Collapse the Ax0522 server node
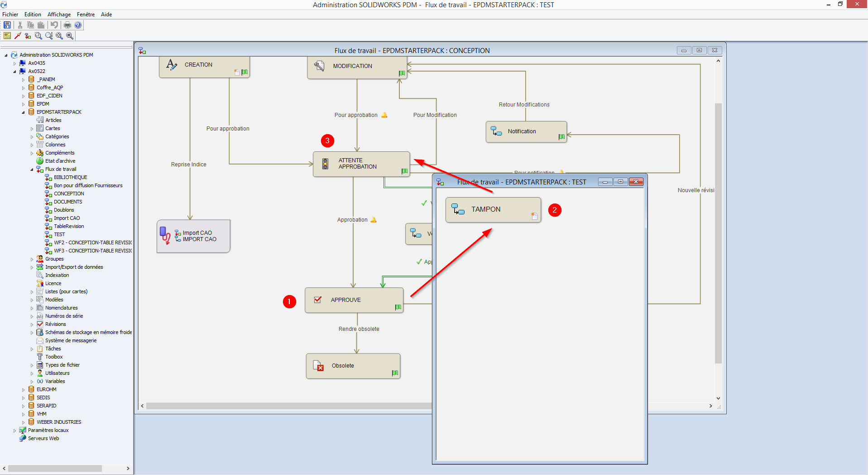This screenshot has height=475, width=868. 14,72
